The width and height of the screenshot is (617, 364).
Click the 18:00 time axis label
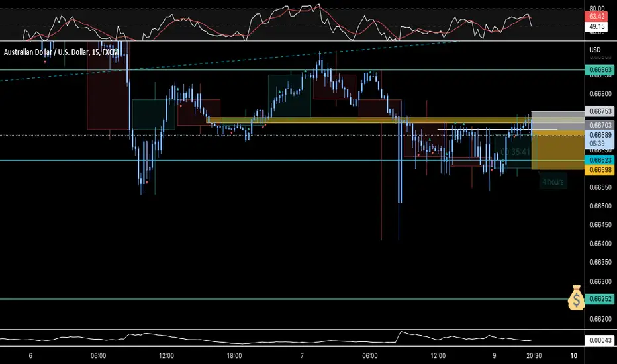(x=234, y=356)
